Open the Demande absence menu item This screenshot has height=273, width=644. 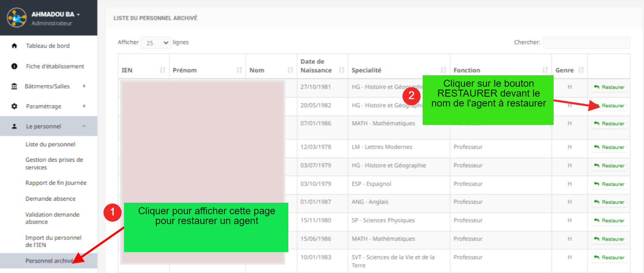pos(51,199)
